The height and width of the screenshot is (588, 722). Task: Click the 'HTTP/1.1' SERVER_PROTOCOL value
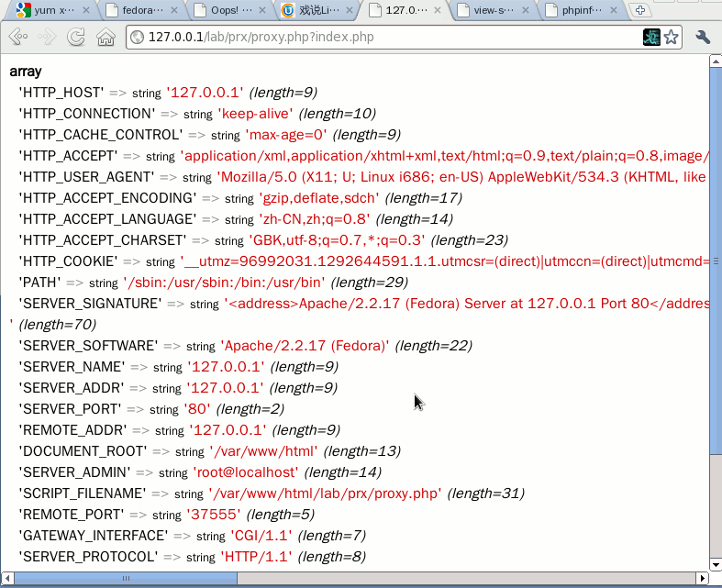256,557
